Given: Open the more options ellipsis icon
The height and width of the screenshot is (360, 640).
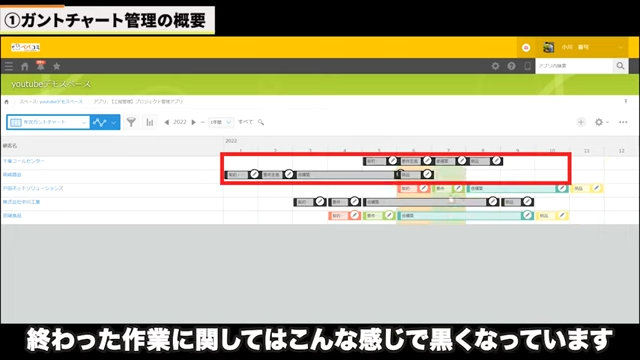Looking at the screenshot, I should pyautogui.click(x=623, y=122).
